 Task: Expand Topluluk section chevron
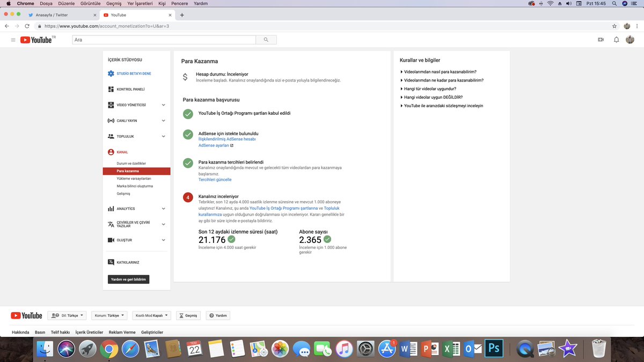coord(163,136)
